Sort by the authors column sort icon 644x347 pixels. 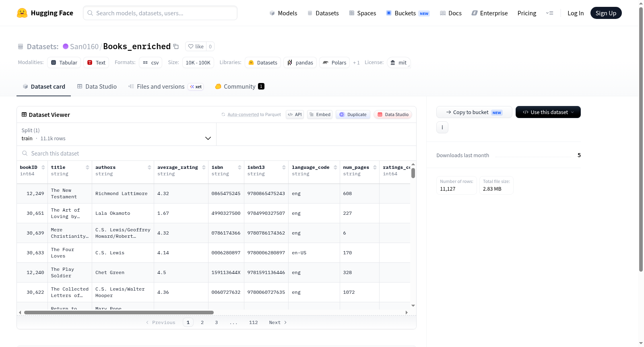[149, 167]
